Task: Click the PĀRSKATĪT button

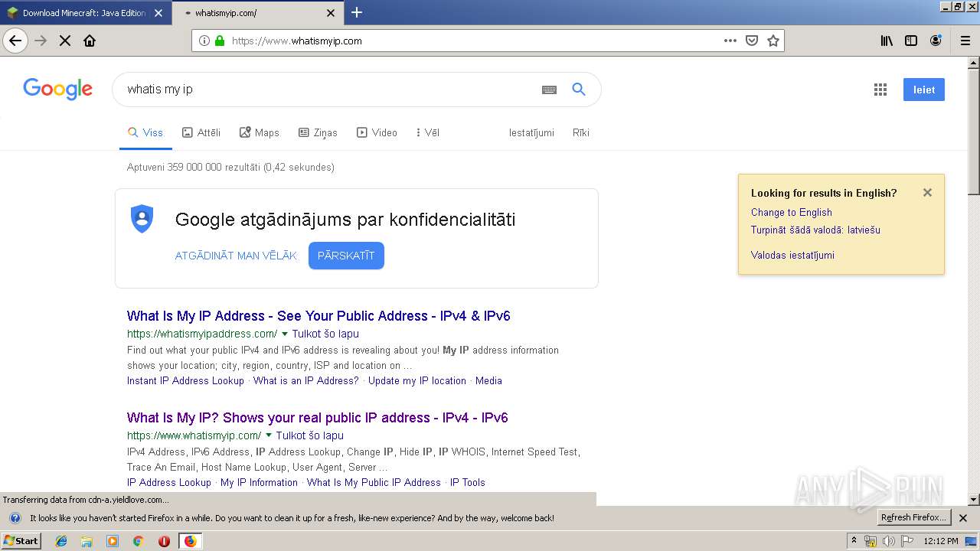Action: [x=346, y=256]
